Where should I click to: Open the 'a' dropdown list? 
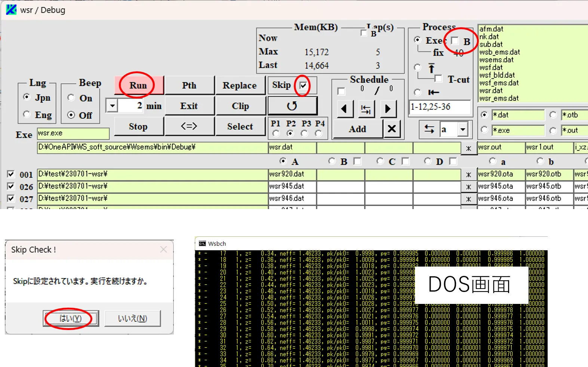point(463,129)
